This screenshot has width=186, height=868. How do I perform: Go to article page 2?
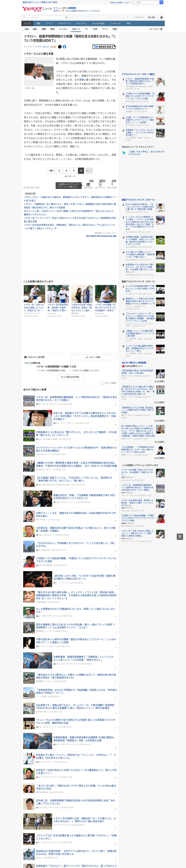tap(66, 171)
